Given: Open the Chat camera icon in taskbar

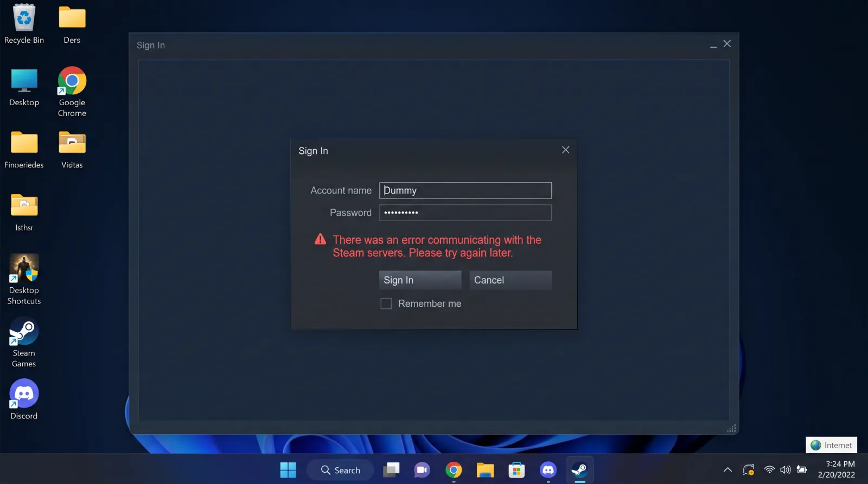Looking at the screenshot, I should pyautogui.click(x=422, y=470).
